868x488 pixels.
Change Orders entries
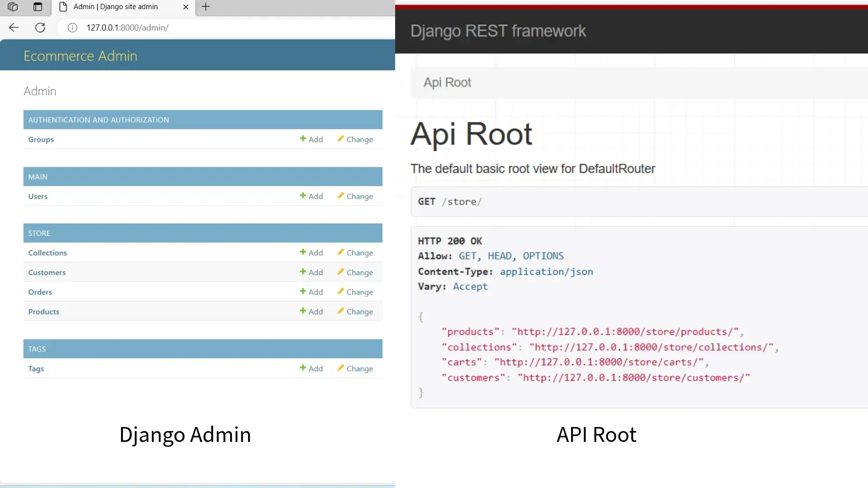click(355, 292)
